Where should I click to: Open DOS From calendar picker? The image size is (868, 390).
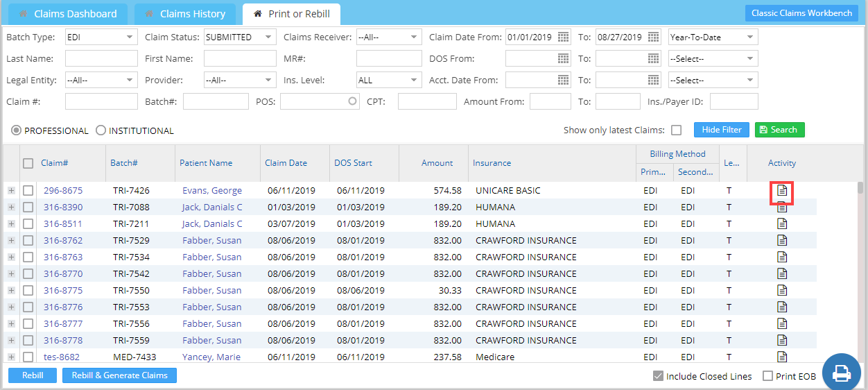(x=563, y=59)
